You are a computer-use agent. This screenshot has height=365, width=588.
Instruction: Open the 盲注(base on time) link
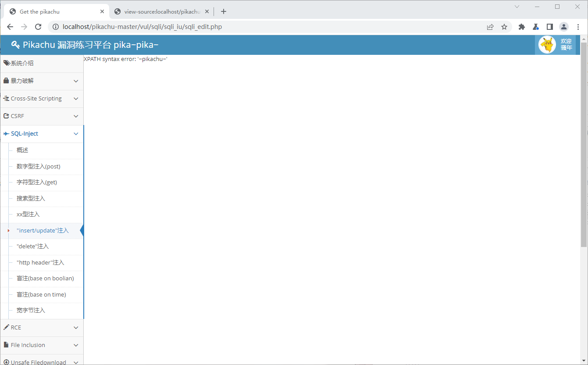[41, 294]
